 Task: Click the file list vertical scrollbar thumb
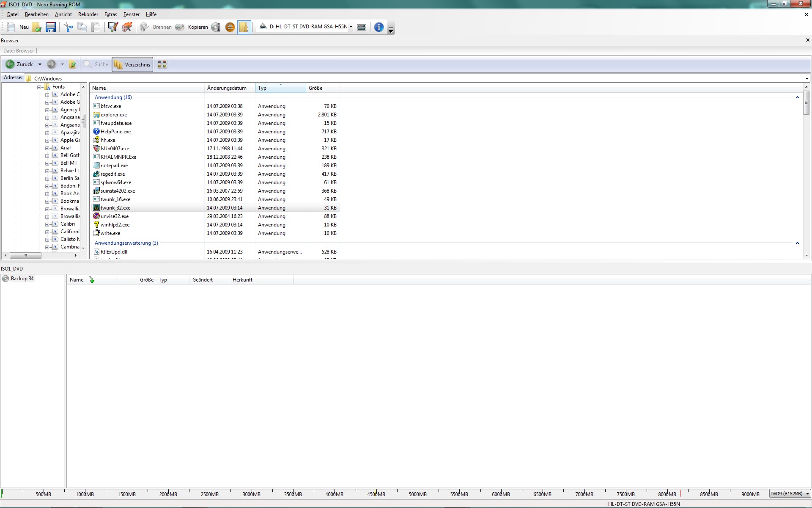coord(807,102)
